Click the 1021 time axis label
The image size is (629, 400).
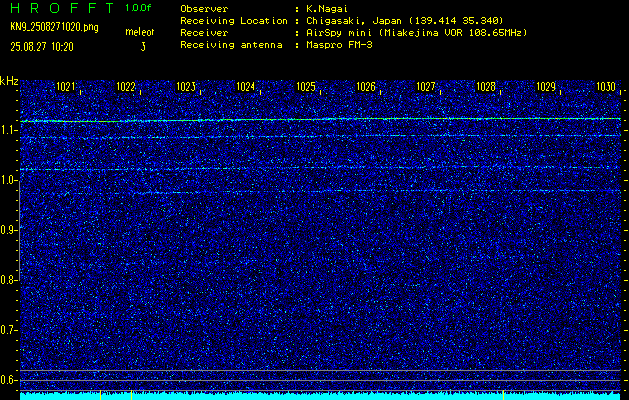[x=65, y=86]
